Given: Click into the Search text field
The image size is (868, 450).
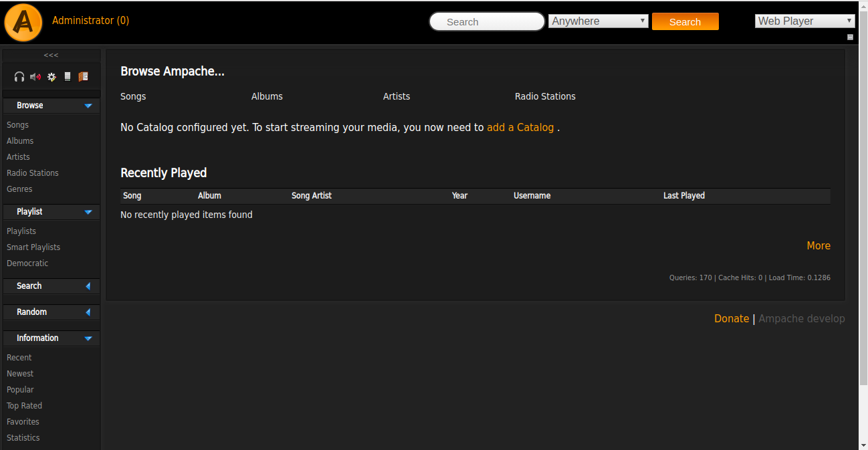Looking at the screenshot, I should click(487, 21).
